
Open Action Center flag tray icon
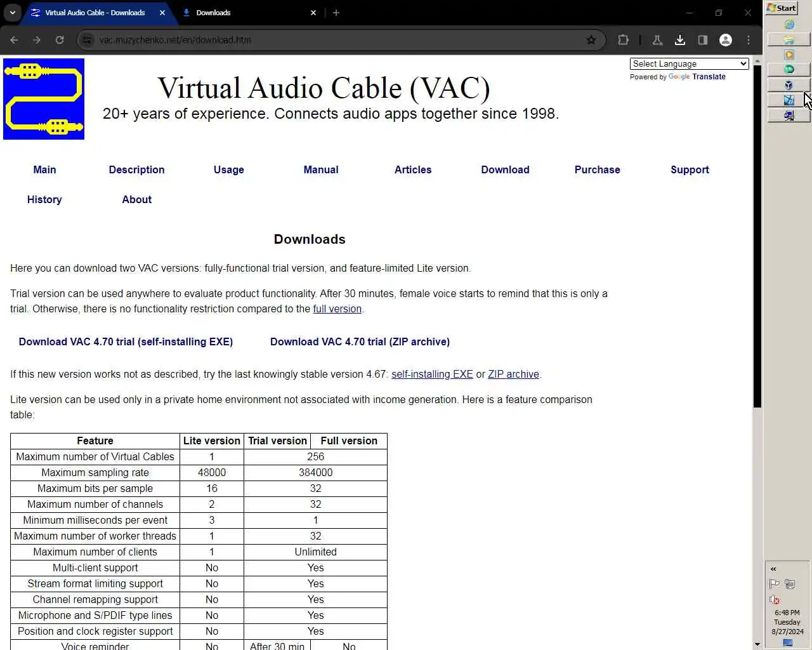774,584
